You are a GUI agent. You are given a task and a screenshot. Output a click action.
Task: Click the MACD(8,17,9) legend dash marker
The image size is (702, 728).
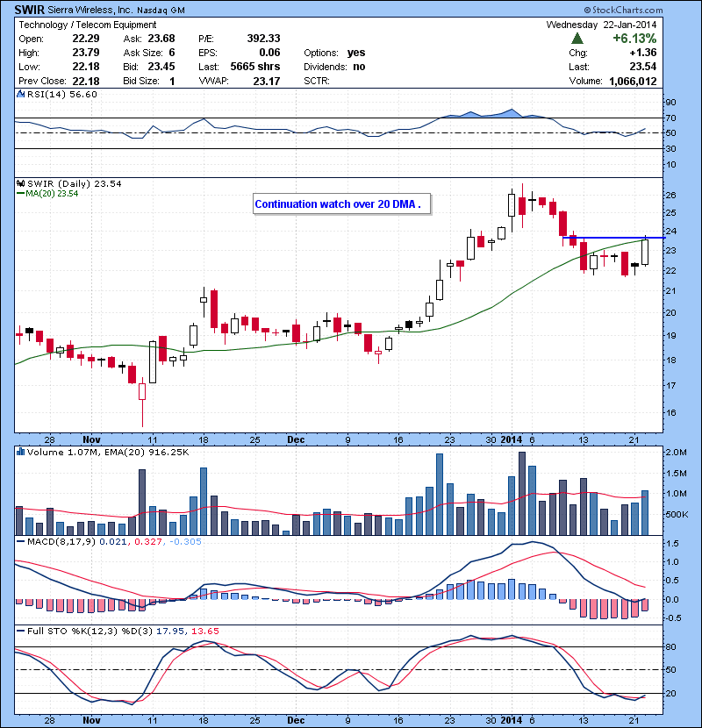(x=20, y=541)
